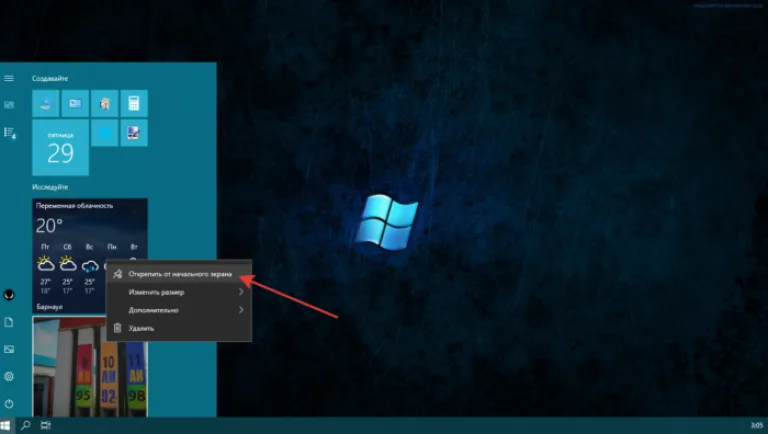The width and height of the screenshot is (768, 434).
Task: Open the tile with blue Windows logo
Action: click(x=104, y=133)
